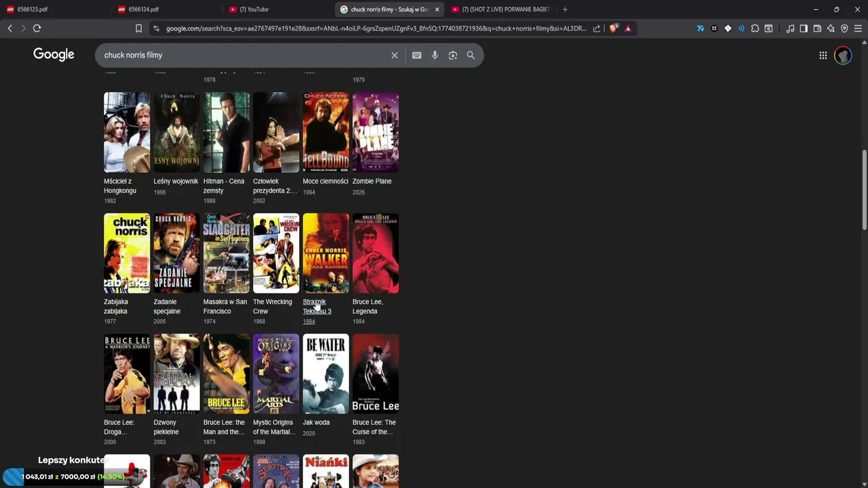Screen dimensions: 868x488
Task: Open Bruce Lee: the Man and the... poster
Action: pyautogui.click(x=226, y=374)
